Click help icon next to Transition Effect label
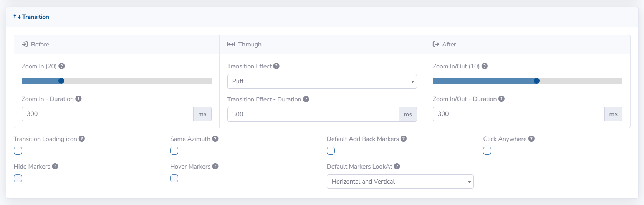The width and height of the screenshot is (644, 205). 276,66
